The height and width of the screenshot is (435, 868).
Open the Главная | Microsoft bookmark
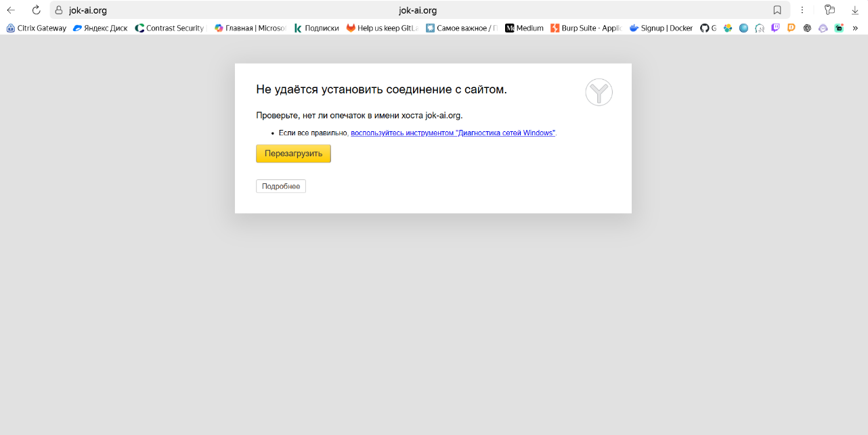[250, 28]
